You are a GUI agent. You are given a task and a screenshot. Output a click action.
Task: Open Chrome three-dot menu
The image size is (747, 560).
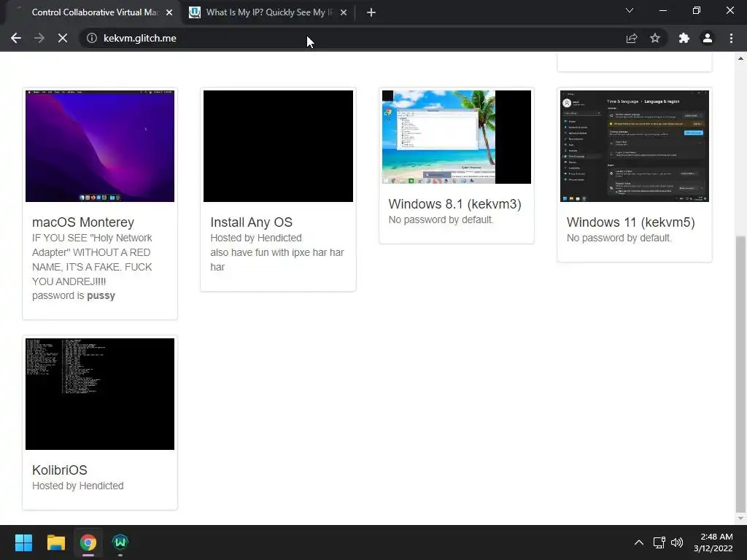pos(731,38)
